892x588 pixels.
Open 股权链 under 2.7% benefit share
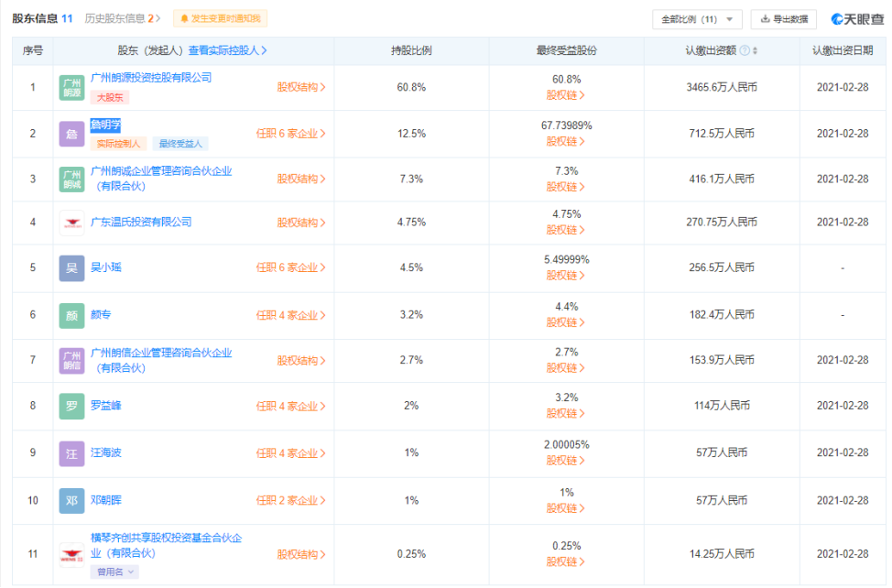point(565,368)
